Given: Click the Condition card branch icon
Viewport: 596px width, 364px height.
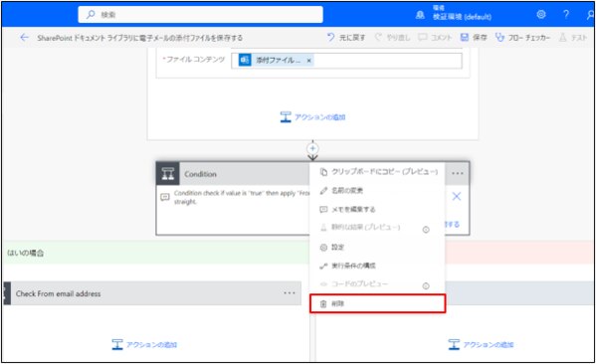Looking at the screenshot, I should click(x=168, y=174).
